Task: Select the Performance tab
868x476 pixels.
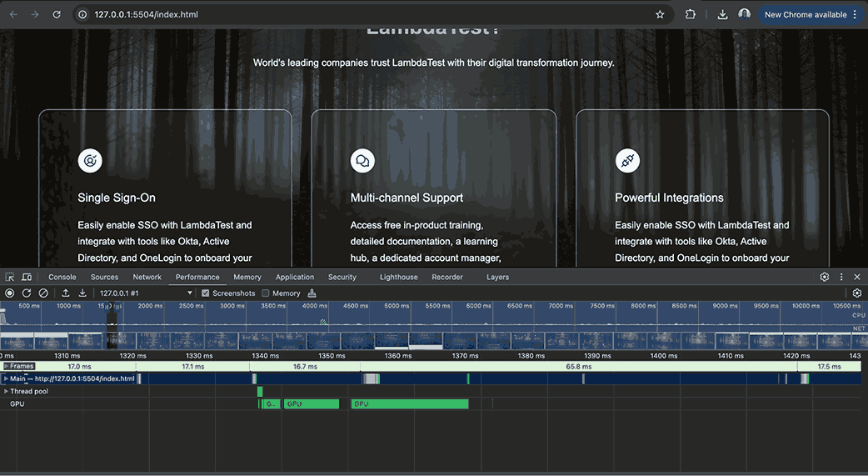Action: click(x=197, y=277)
